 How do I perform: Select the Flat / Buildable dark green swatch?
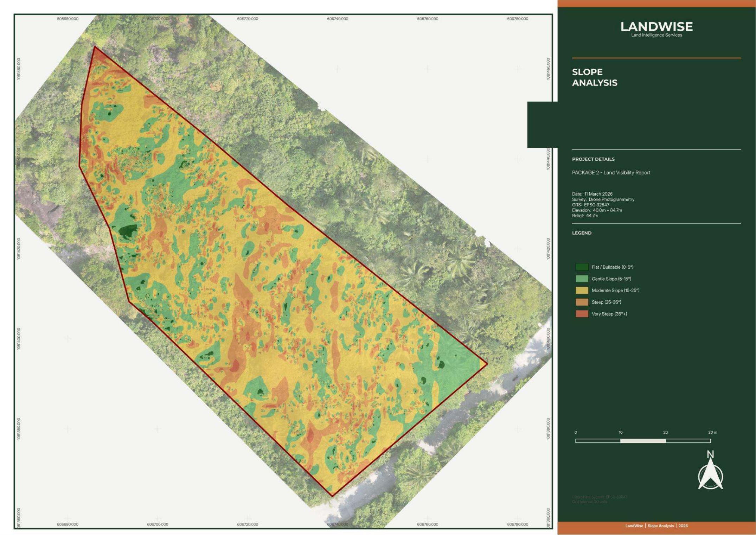point(582,267)
